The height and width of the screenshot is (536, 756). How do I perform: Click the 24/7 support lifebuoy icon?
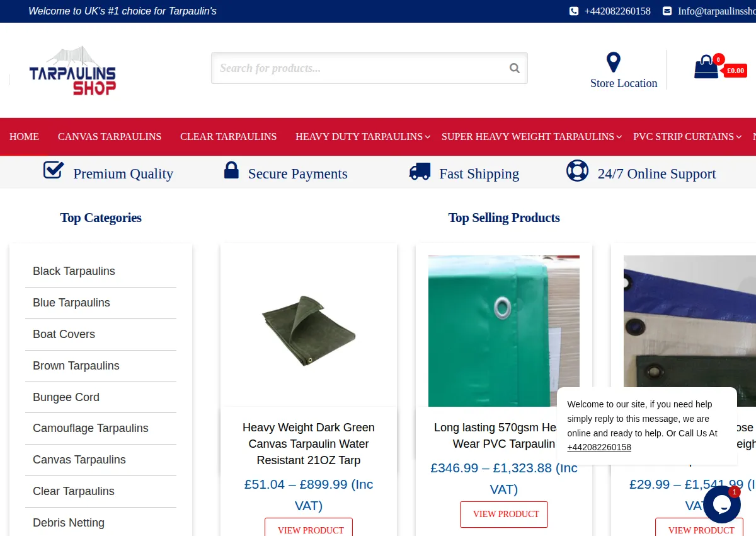[x=577, y=171]
